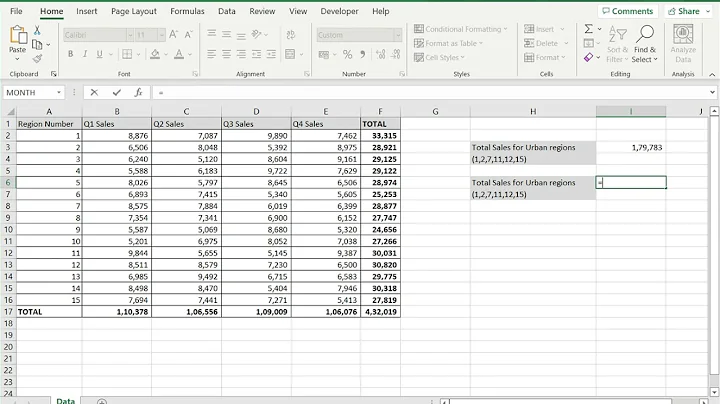Click Decrease Decimal icon
Viewport: 720px width, 404px height.
[x=396, y=55]
